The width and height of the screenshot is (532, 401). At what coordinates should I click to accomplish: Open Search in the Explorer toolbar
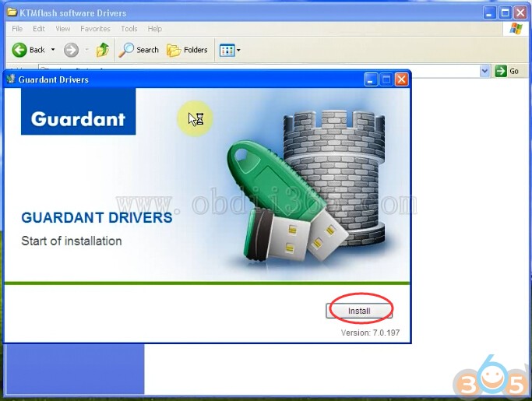(x=139, y=50)
